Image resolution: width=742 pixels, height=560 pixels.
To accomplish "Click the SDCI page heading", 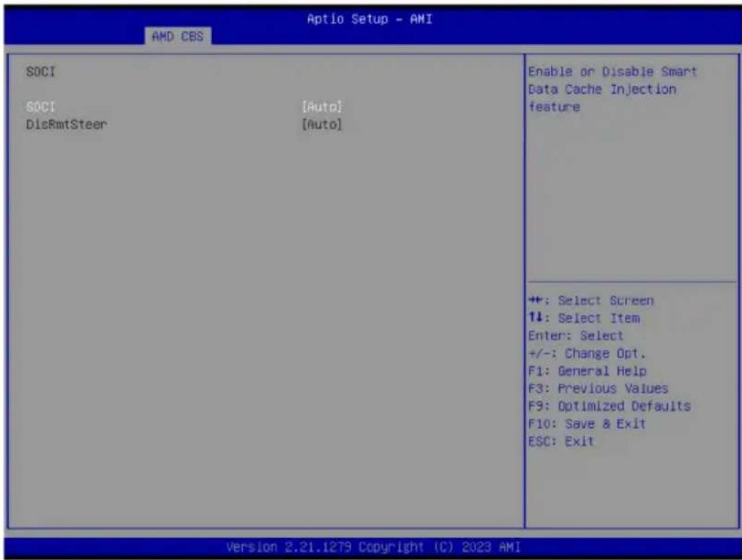I will (40, 72).
